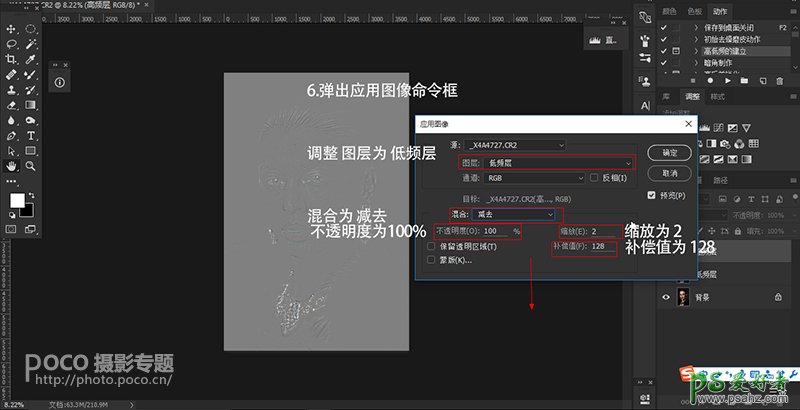This screenshot has height=410, width=800.
Task: Create new action set folder
Action: (x=744, y=81)
